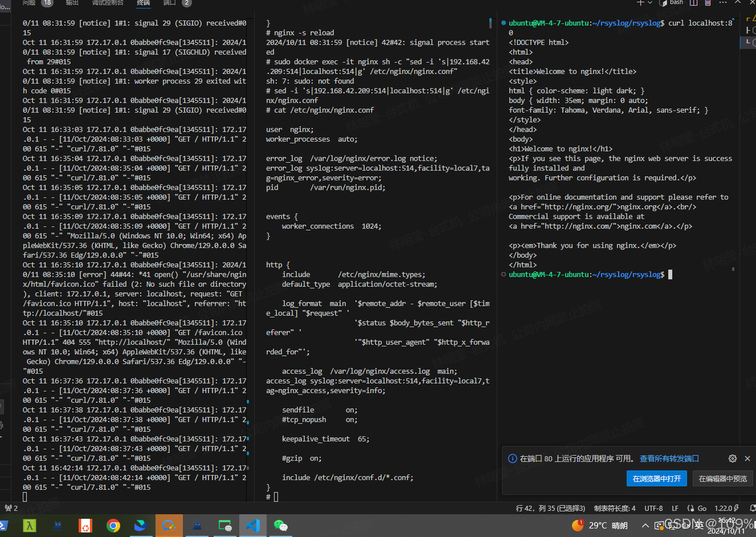The width and height of the screenshot is (756, 537).
Task: Click the 'worker_connections 1024;' line
Action: pyautogui.click(x=331, y=226)
